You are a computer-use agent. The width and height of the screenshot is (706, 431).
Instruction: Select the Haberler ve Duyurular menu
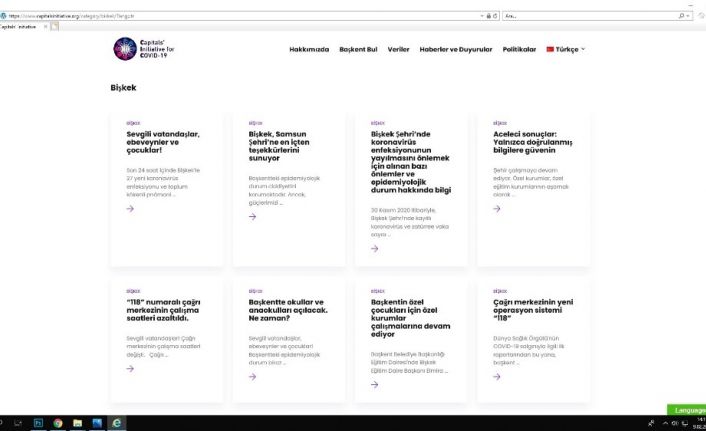click(x=456, y=49)
